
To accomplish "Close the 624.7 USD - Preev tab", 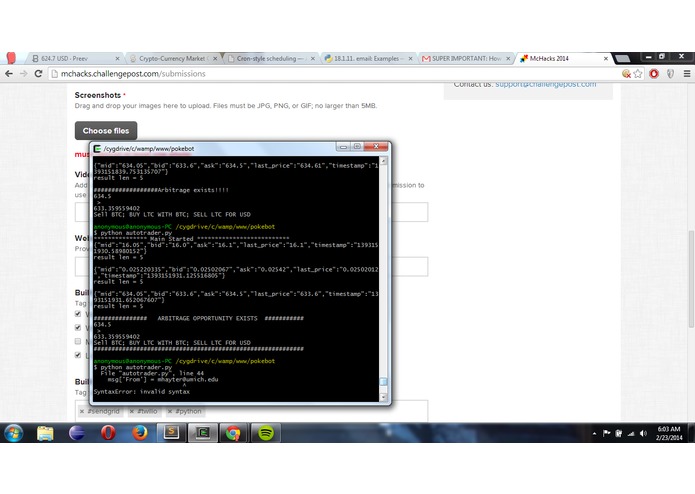I will click(117, 58).
